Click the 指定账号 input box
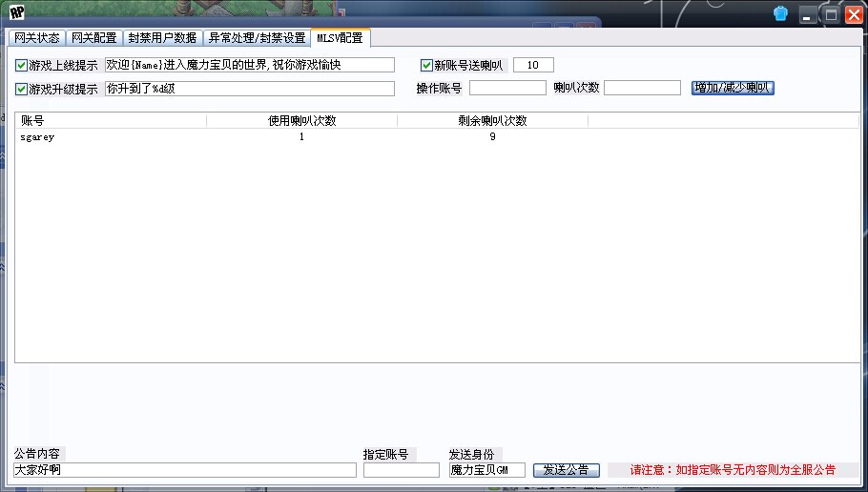868x492 pixels. [401, 470]
